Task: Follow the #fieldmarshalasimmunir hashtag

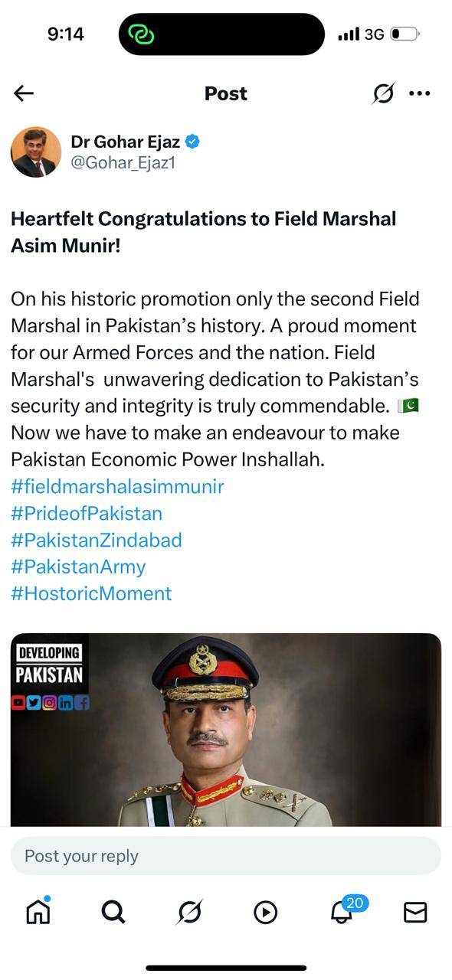Action: 117,486
